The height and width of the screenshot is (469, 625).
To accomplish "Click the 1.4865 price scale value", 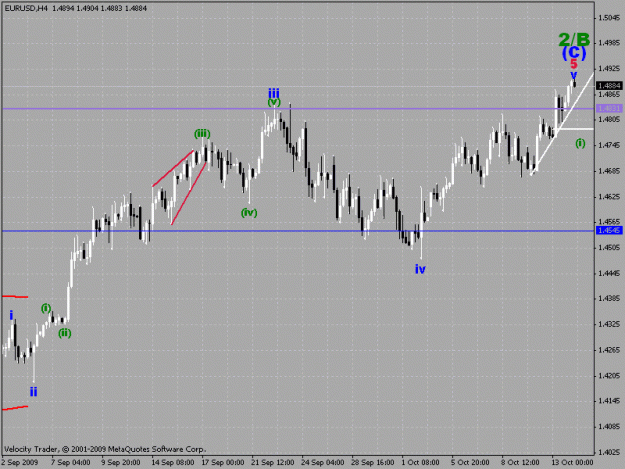I will click(x=610, y=94).
